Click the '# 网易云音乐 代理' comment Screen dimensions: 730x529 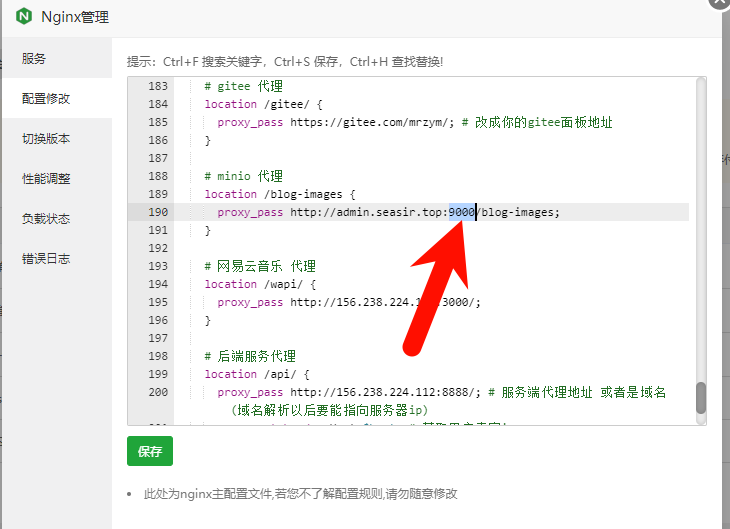coord(260,266)
